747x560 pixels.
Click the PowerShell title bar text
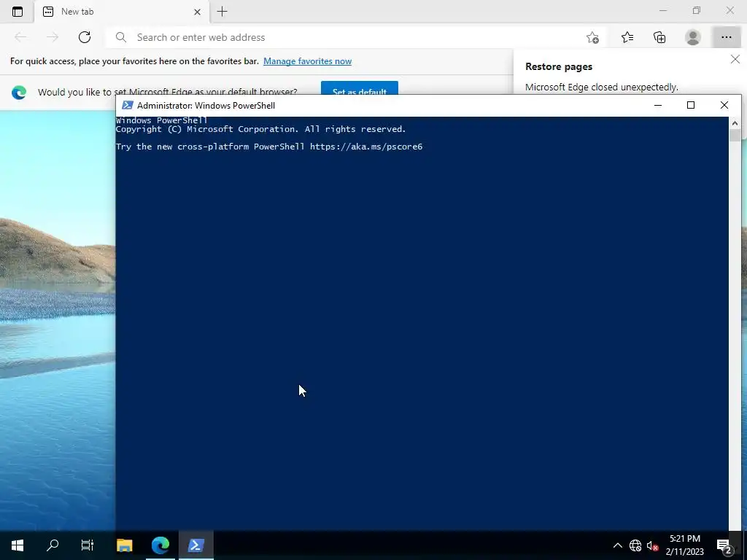pos(206,105)
